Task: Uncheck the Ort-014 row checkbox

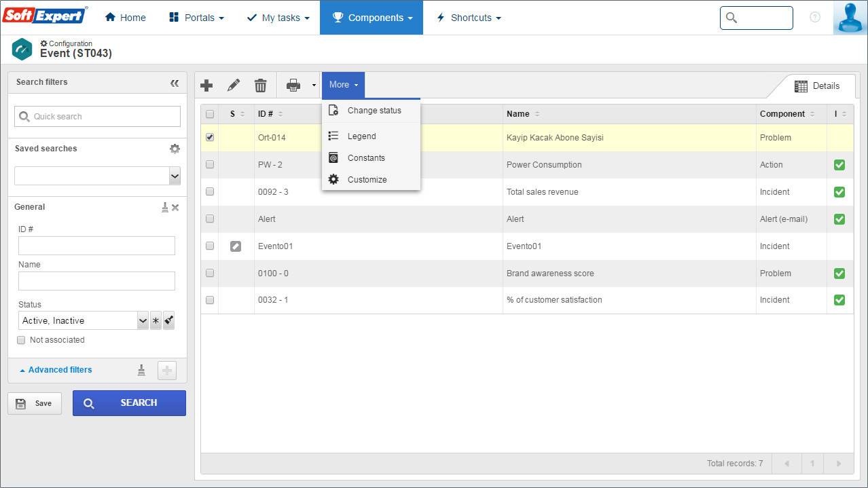Action: click(x=210, y=137)
